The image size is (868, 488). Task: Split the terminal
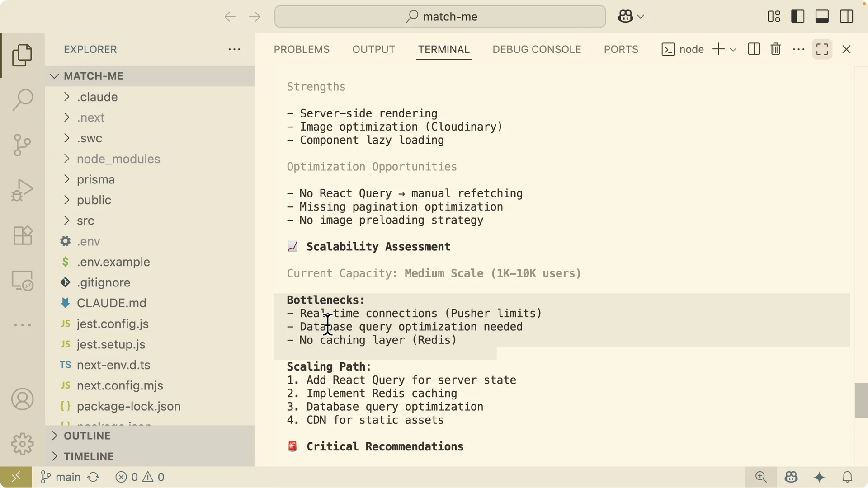(x=754, y=49)
